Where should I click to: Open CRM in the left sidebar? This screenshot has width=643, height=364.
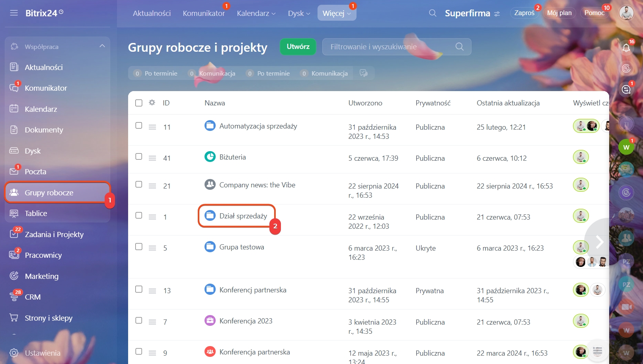coord(33,297)
